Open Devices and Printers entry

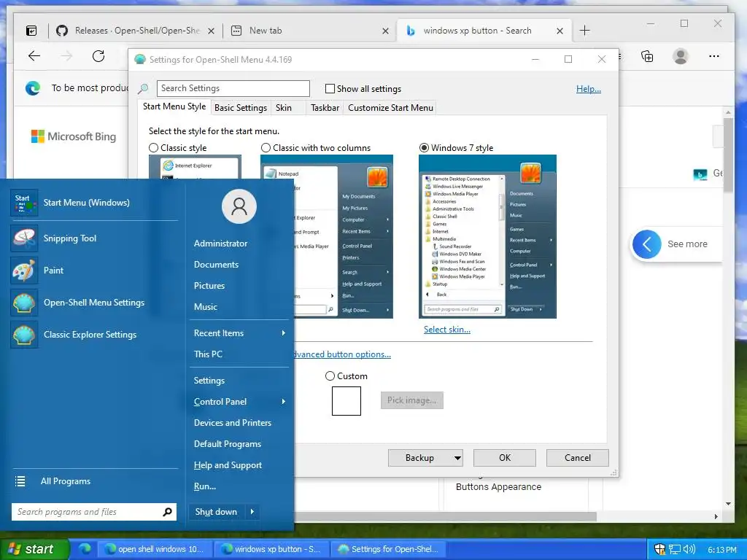coord(233,423)
